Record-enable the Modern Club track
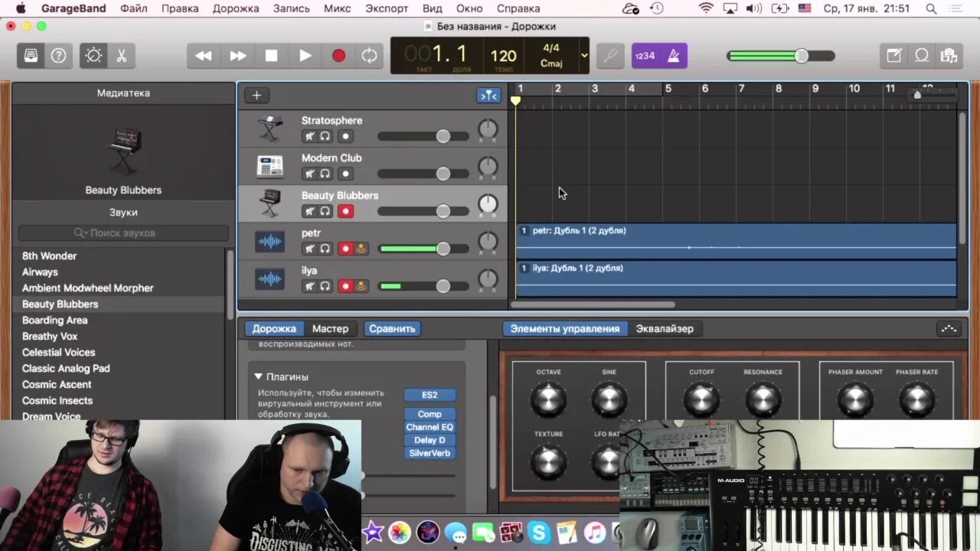The image size is (980, 551). (345, 174)
